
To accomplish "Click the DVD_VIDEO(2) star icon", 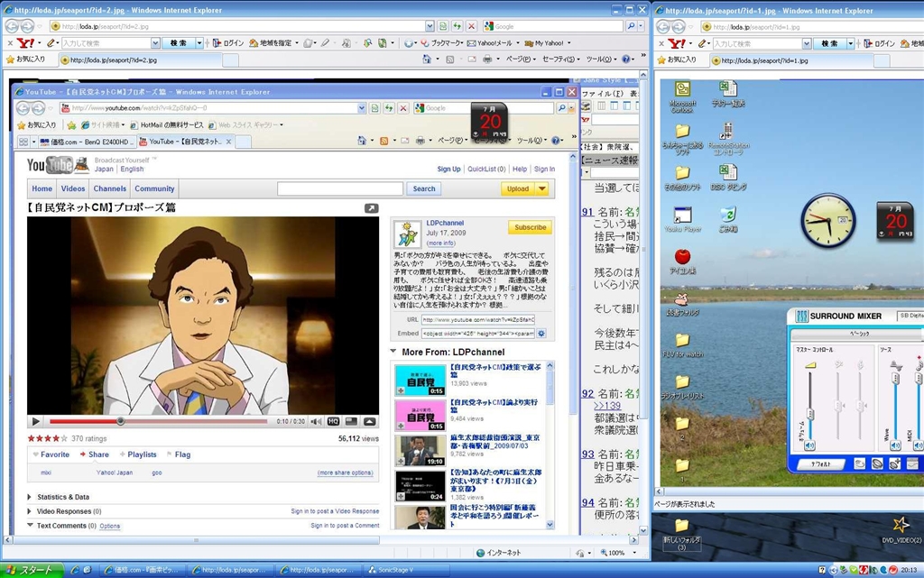I will tap(901, 529).
